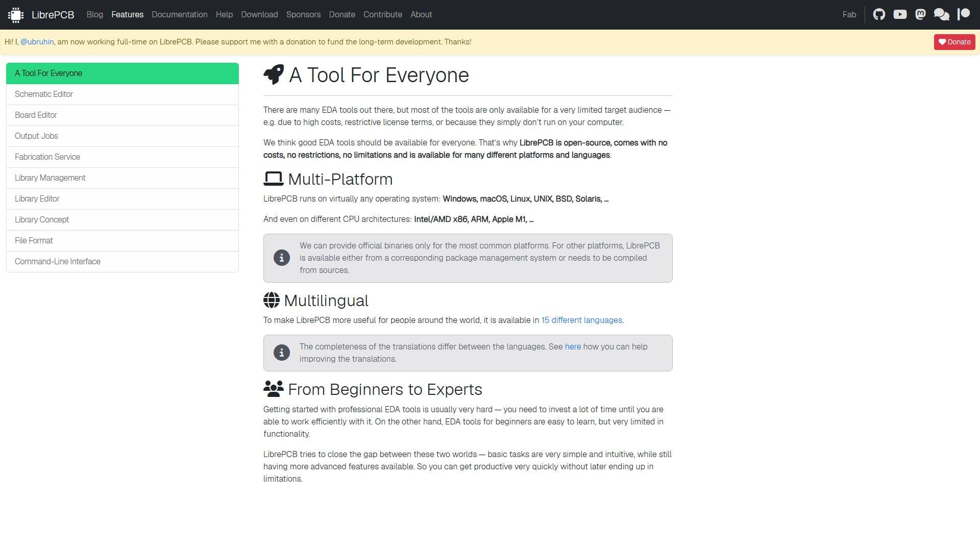The image size is (980, 551).
Task: Click the globe icon next to Multilingual
Action: [x=272, y=300]
